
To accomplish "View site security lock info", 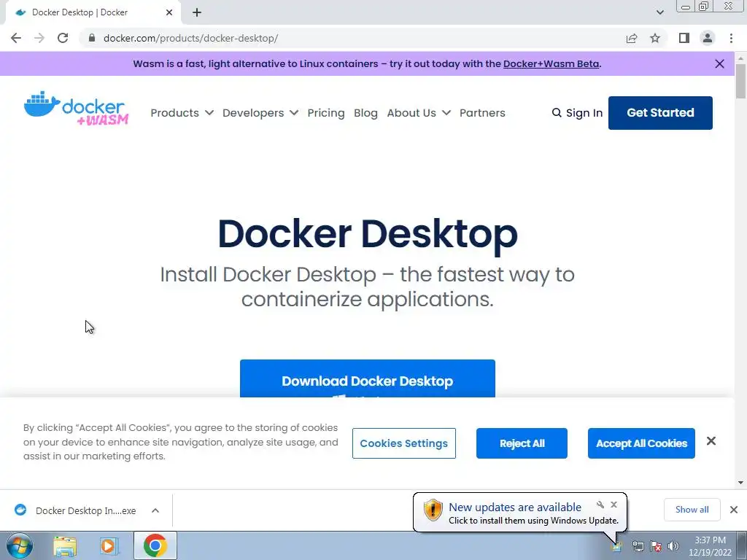I will point(92,38).
